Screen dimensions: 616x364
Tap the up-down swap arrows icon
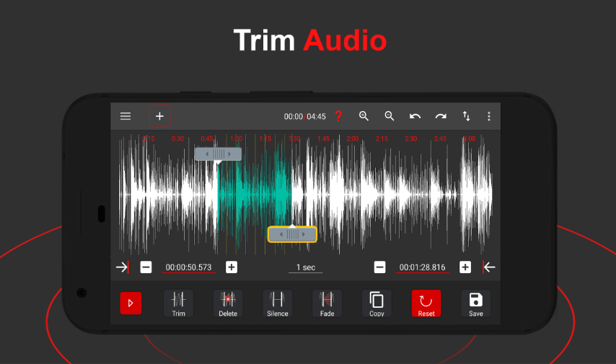coord(466,116)
